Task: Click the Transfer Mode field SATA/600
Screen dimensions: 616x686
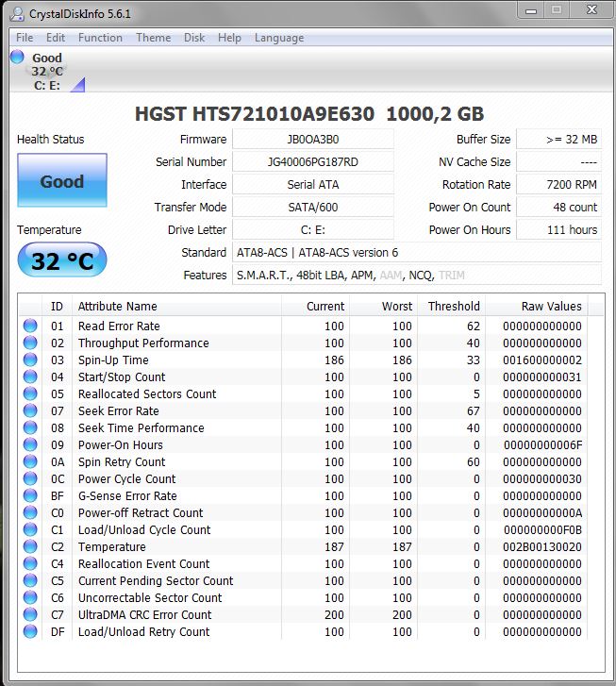Action: (313, 207)
